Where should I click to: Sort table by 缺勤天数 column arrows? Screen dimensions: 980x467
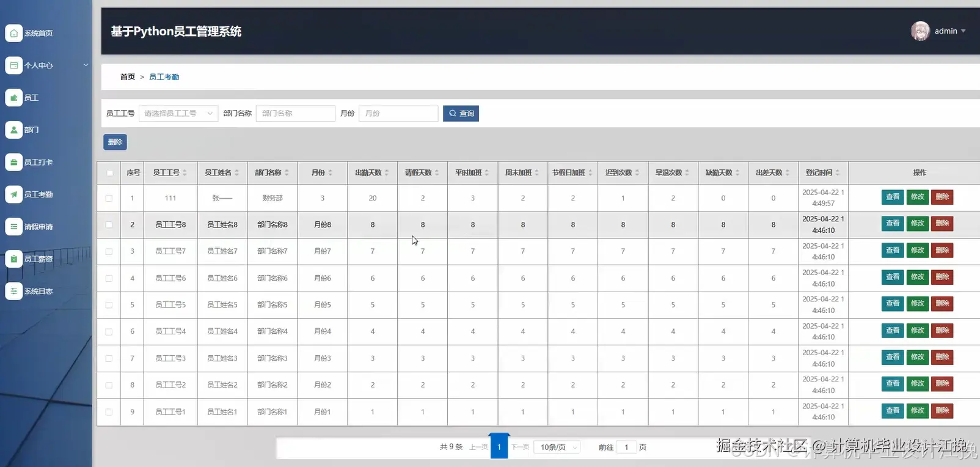(x=737, y=173)
